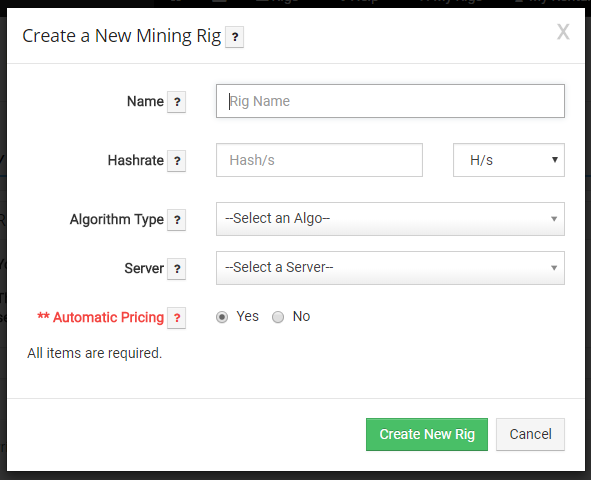The width and height of the screenshot is (591, 480).
Task: Cancel the new rig dialog
Action: (x=530, y=434)
